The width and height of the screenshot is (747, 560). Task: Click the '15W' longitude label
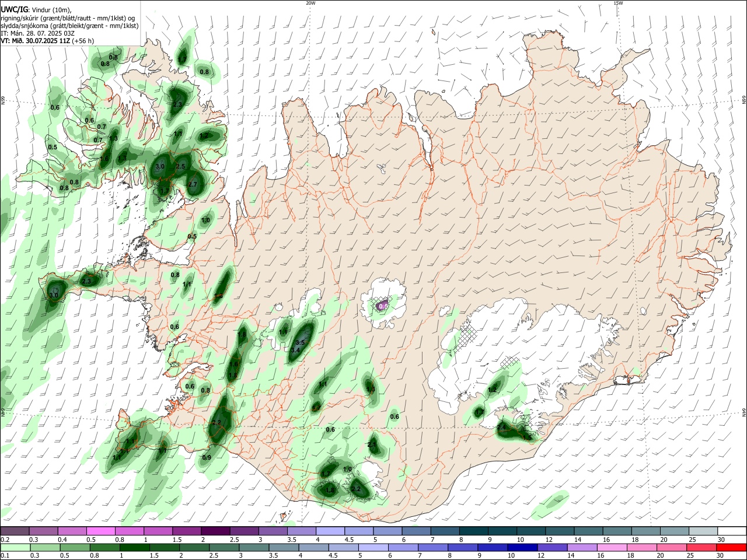pos(618,3)
